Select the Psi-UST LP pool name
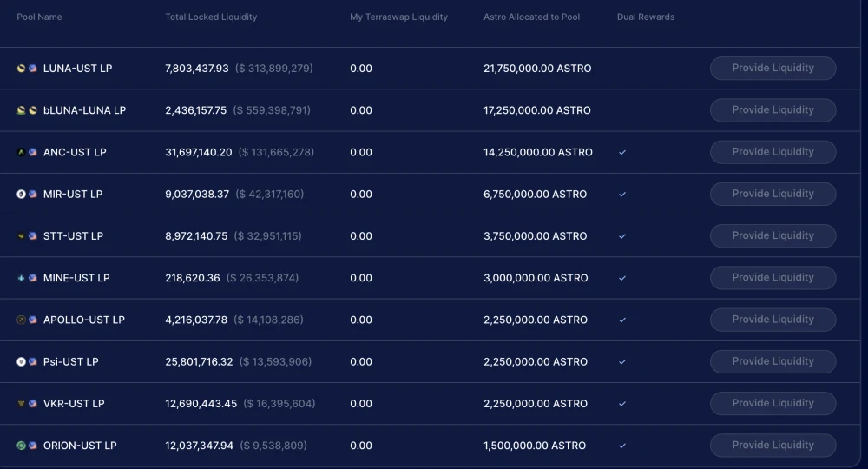 click(x=71, y=361)
